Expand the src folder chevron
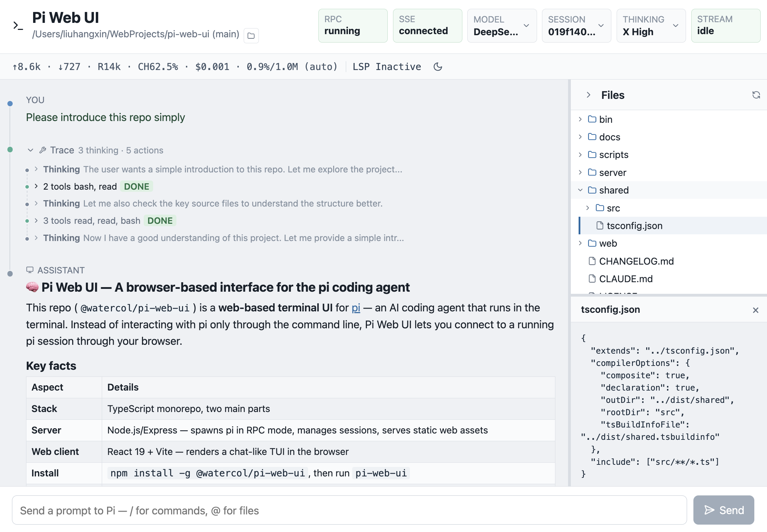767x532 pixels. [588, 208]
